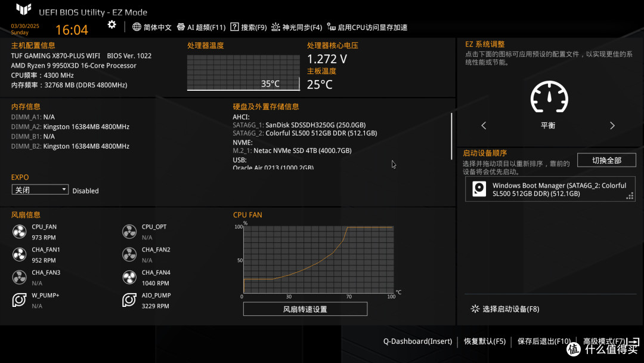
Task: Click the CHA_FAN2 fan icon
Action: click(129, 255)
